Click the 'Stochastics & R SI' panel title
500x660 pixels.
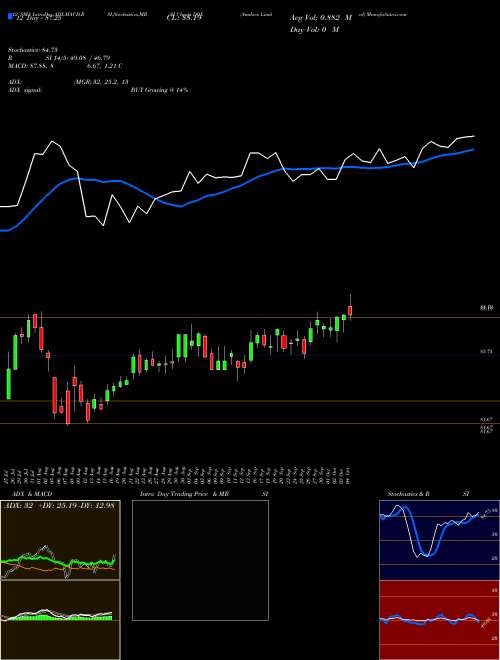(x=428, y=494)
